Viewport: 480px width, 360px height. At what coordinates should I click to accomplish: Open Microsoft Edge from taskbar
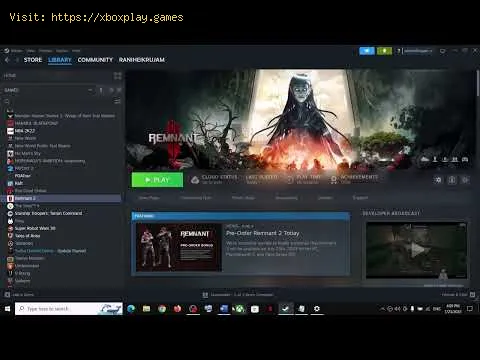pos(131,309)
